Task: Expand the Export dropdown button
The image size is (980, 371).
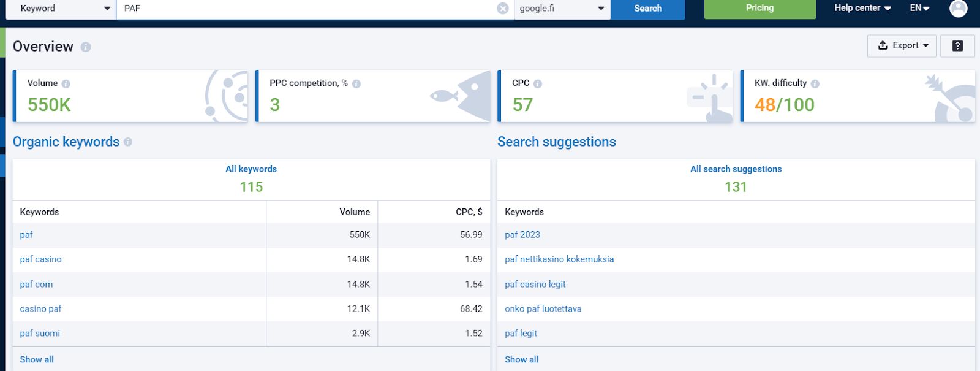Action: [x=902, y=45]
